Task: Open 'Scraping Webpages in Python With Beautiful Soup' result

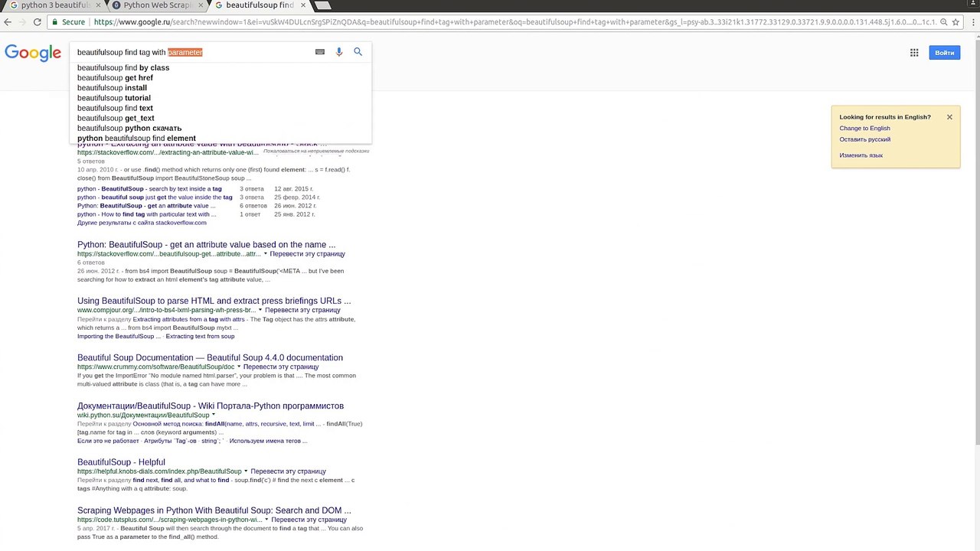Action: pos(214,511)
